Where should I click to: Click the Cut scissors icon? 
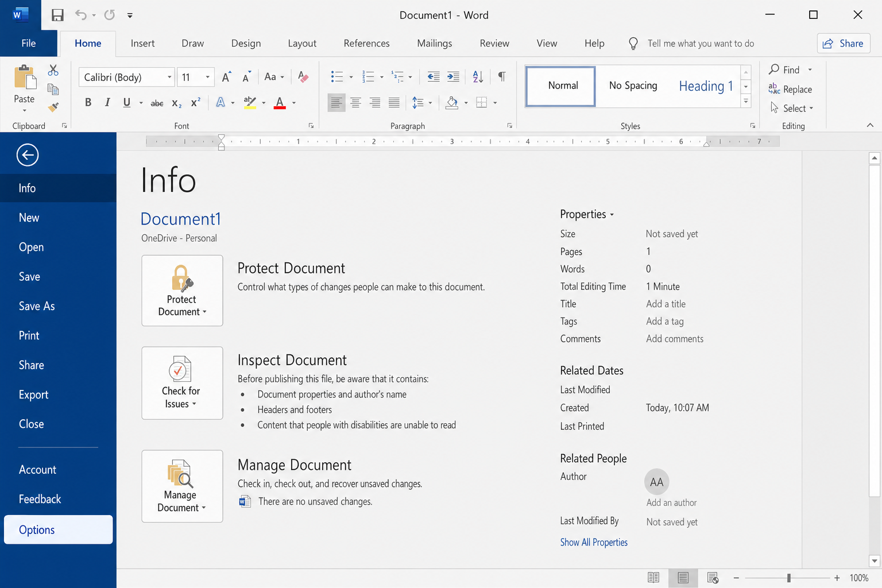coord(53,70)
